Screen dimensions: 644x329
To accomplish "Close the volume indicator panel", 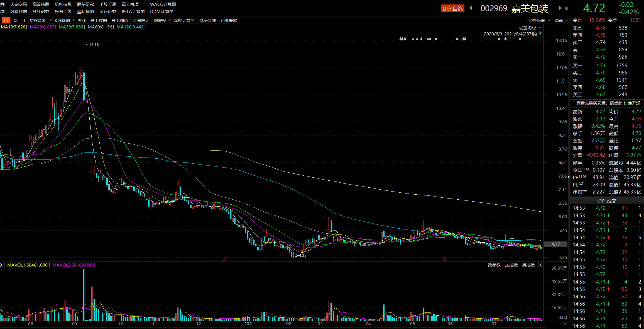I will [x=540, y=265].
